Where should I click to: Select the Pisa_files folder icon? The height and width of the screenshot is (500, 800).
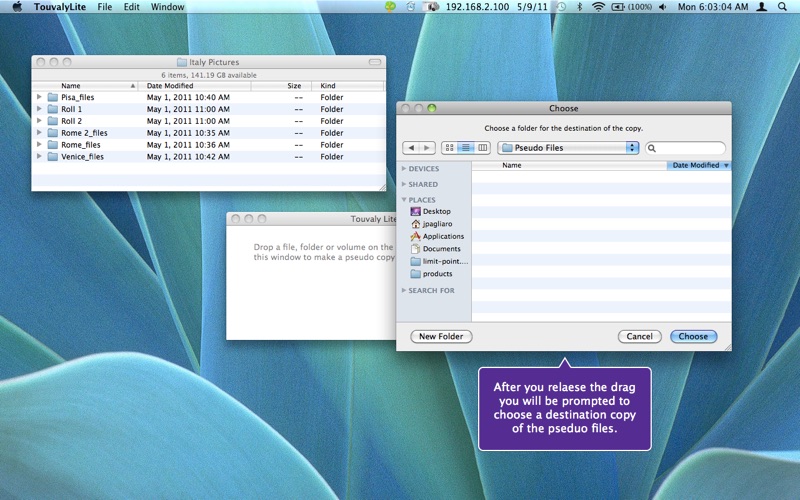(53, 97)
